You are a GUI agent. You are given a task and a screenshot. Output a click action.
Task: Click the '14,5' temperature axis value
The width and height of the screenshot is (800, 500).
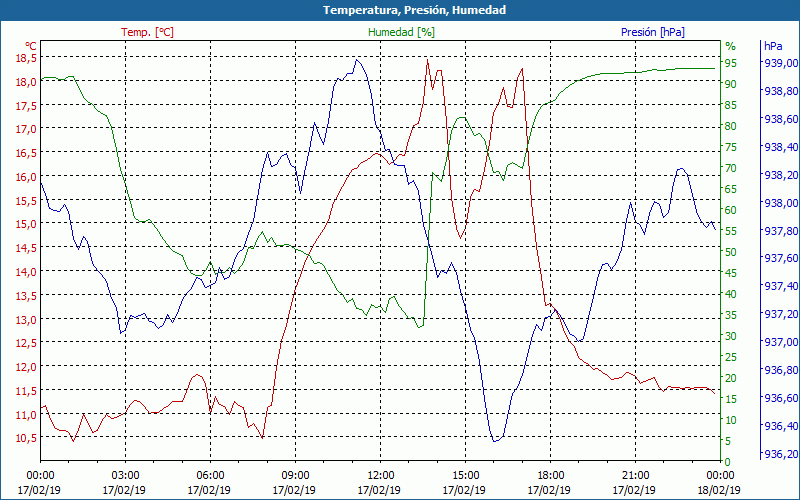pyautogui.click(x=28, y=248)
